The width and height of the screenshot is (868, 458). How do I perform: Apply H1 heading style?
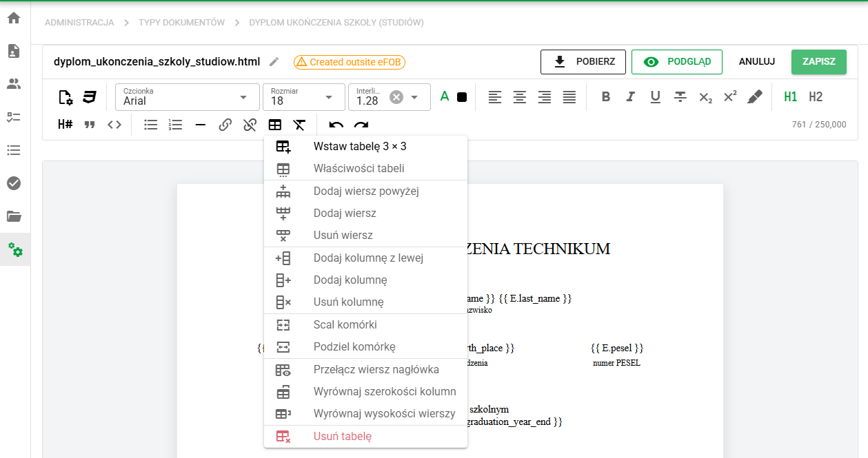coord(791,97)
